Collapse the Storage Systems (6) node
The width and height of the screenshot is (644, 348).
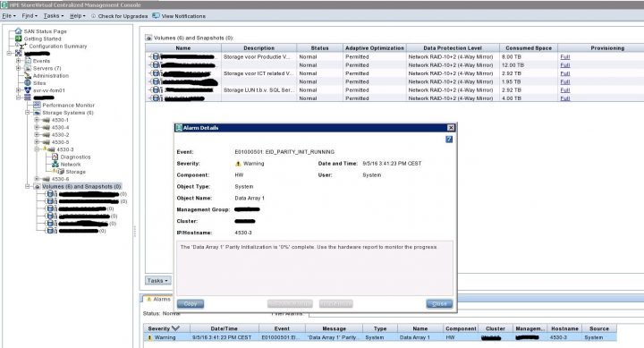click(x=28, y=113)
